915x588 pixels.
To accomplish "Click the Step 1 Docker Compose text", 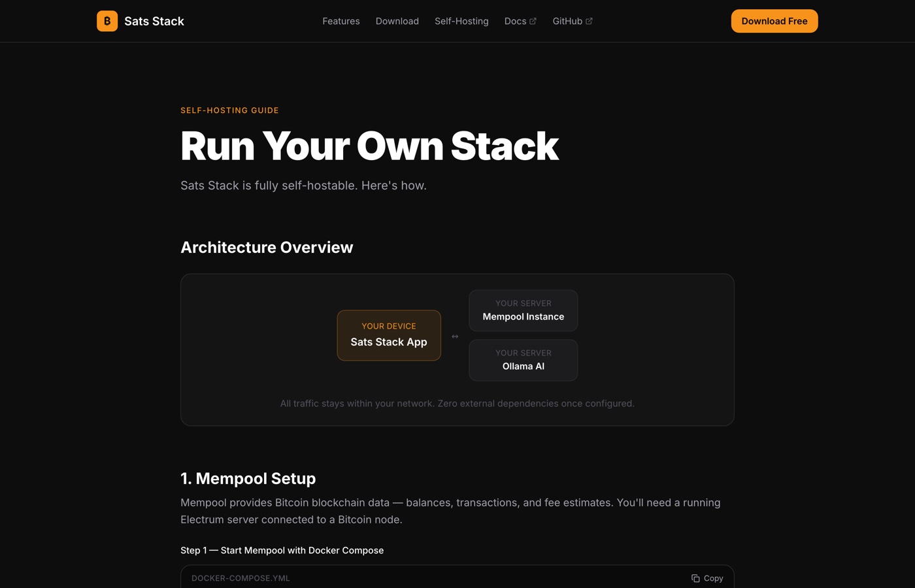I will 282,550.
